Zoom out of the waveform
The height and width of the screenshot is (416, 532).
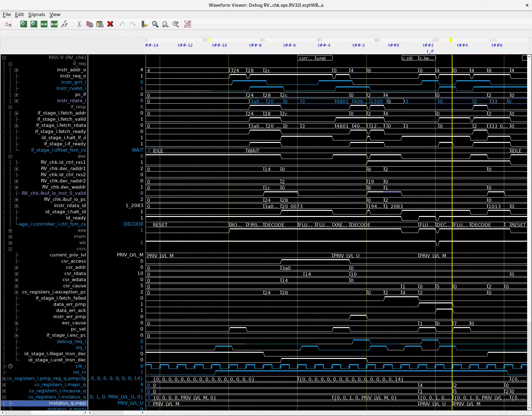(34, 24)
